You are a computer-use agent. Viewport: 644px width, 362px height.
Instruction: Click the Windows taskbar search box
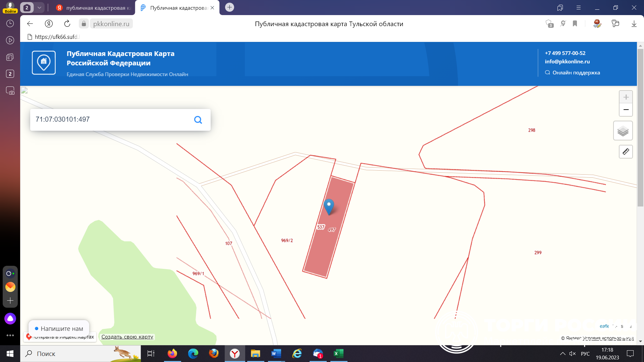(x=80, y=354)
